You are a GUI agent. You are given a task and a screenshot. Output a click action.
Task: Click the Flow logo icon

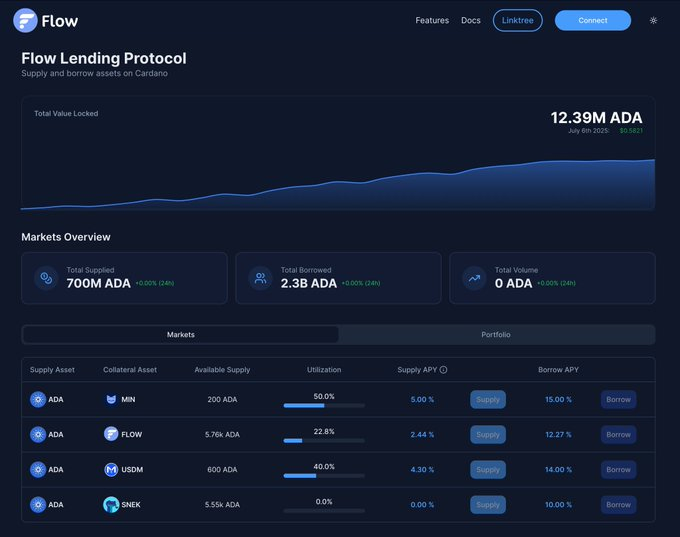point(25,20)
